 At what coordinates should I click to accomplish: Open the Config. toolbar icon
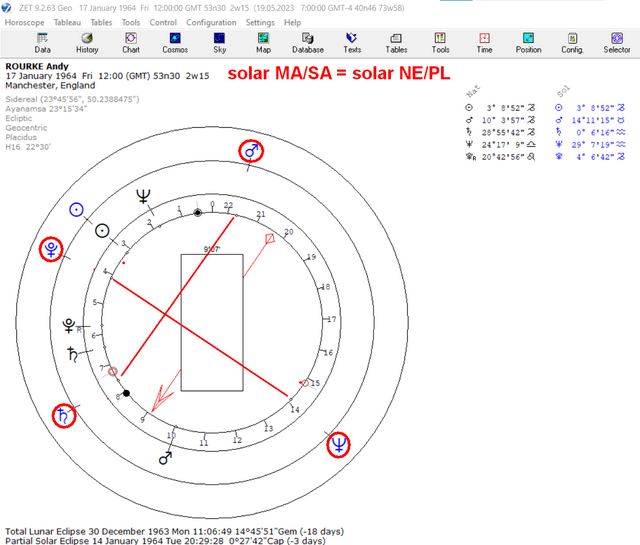[572, 43]
